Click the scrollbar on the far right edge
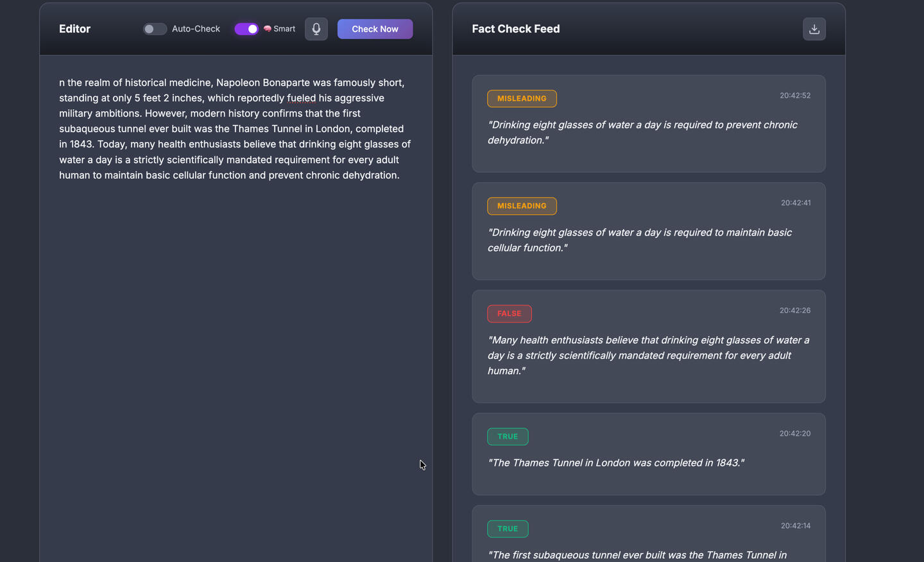The width and height of the screenshot is (924, 562). pyautogui.click(x=920, y=281)
